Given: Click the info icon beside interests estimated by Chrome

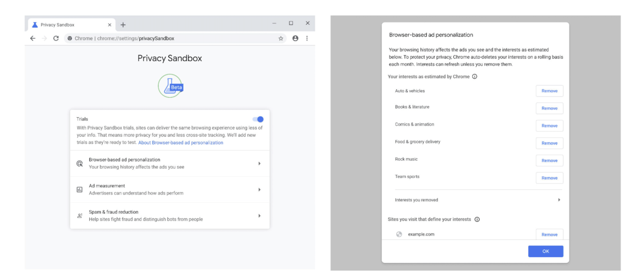Looking at the screenshot, I should (475, 77).
